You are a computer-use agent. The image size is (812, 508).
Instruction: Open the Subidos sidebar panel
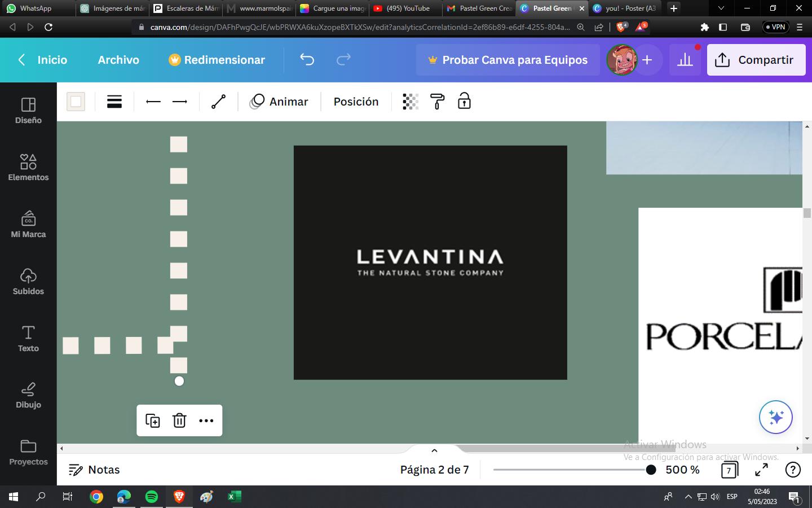[28, 282]
